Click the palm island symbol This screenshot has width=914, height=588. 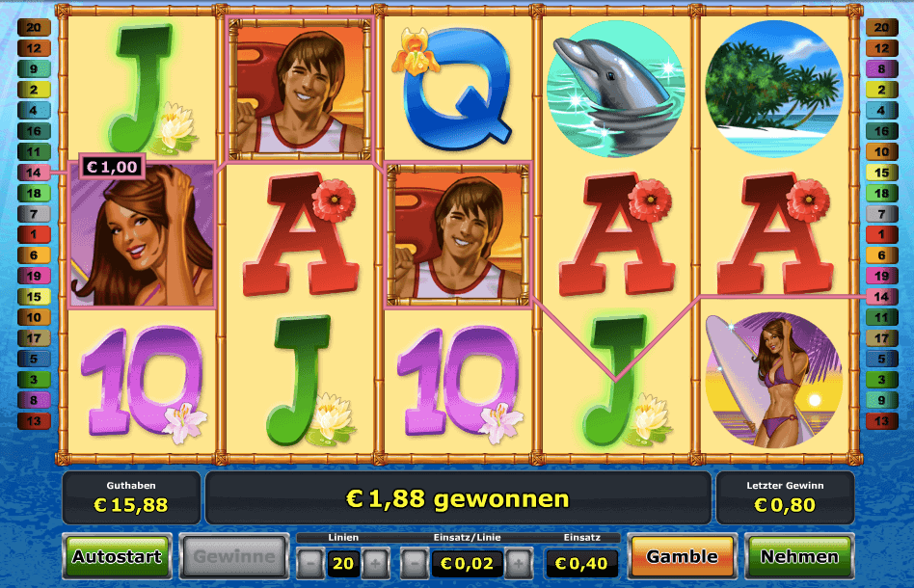click(x=773, y=89)
